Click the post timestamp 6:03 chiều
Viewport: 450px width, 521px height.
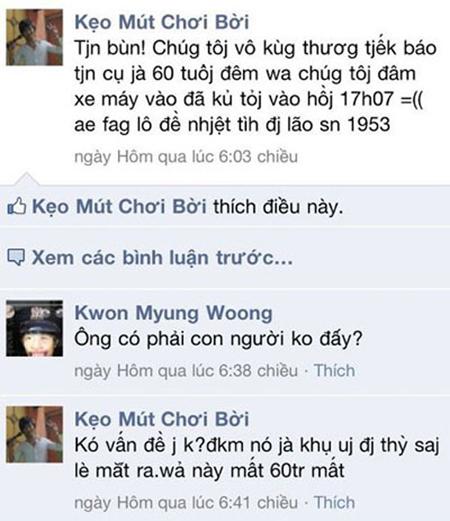coord(186,157)
